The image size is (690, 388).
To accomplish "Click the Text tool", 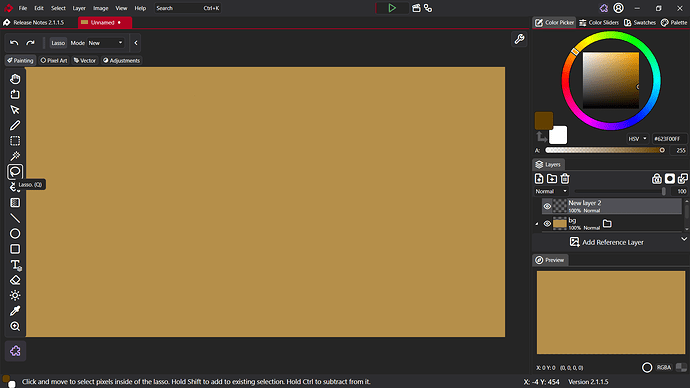I will [x=15, y=265].
